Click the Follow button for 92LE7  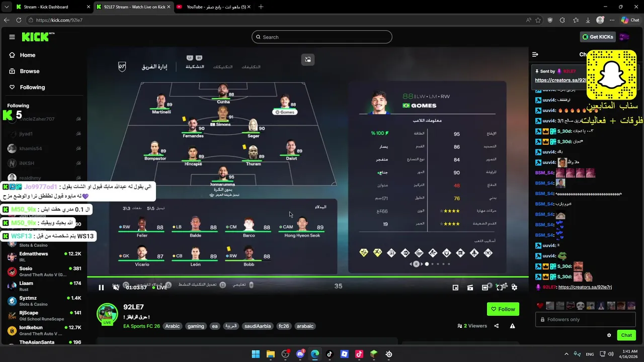[503, 309]
